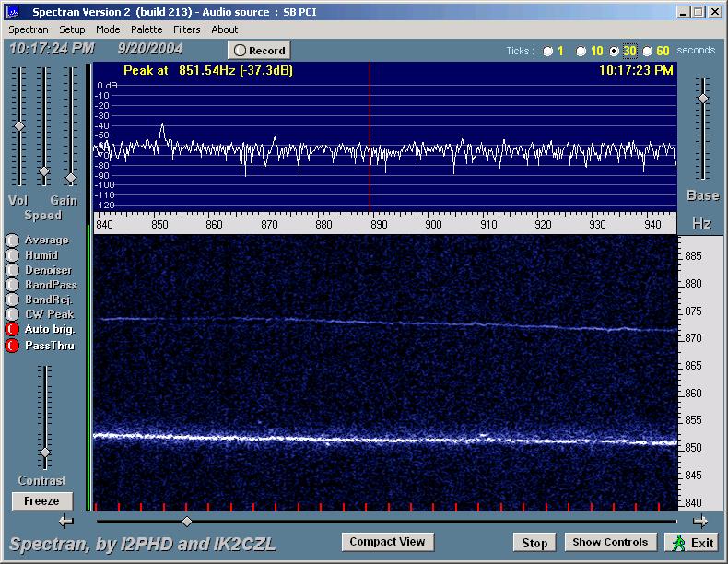This screenshot has width=728, height=564.
Task: Open the Setup menu
Action: pos(72,29)
